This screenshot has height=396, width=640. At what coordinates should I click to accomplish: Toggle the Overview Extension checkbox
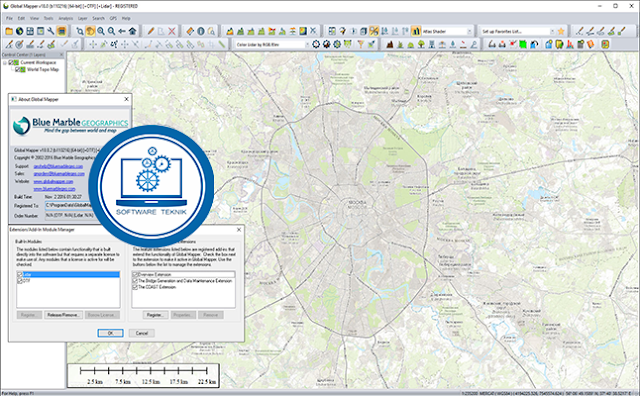[x=135, y=275]
